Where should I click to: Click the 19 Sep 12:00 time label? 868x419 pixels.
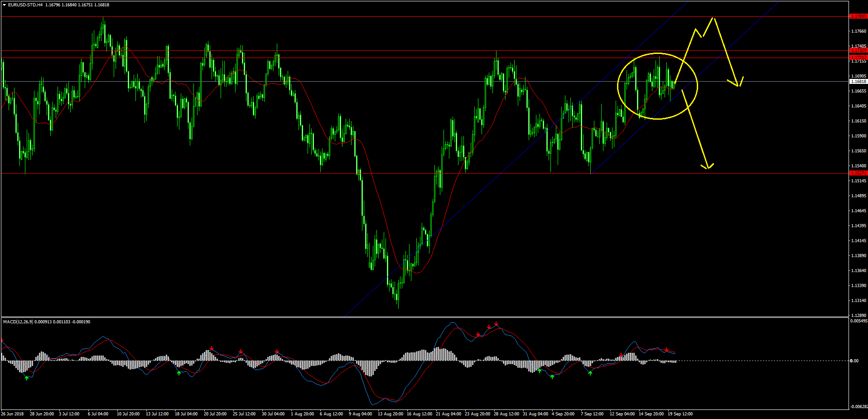tap(680, 414)
